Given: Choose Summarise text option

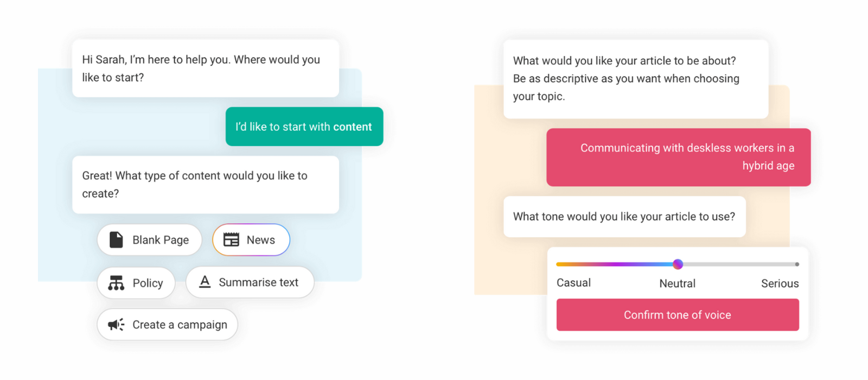Looking at the screenshot, I should point(250,282).
